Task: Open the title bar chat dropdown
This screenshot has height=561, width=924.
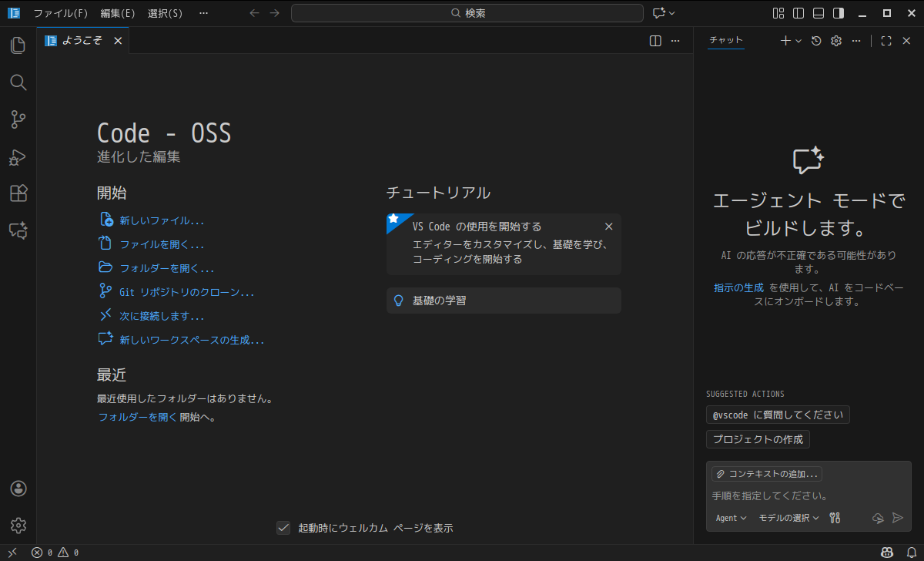Action: point(672,13)
